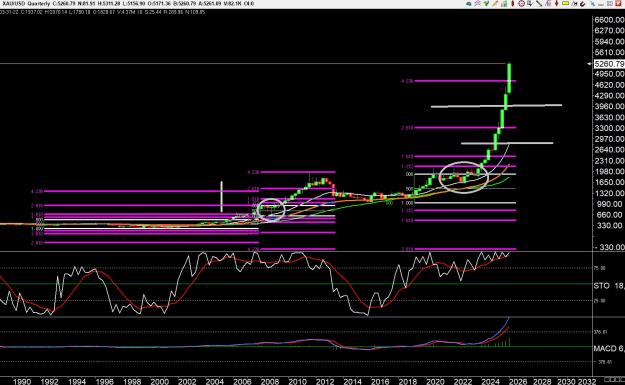
Task: Open the green bar chart toolbar icon
Action: click(x=504, y=4)
